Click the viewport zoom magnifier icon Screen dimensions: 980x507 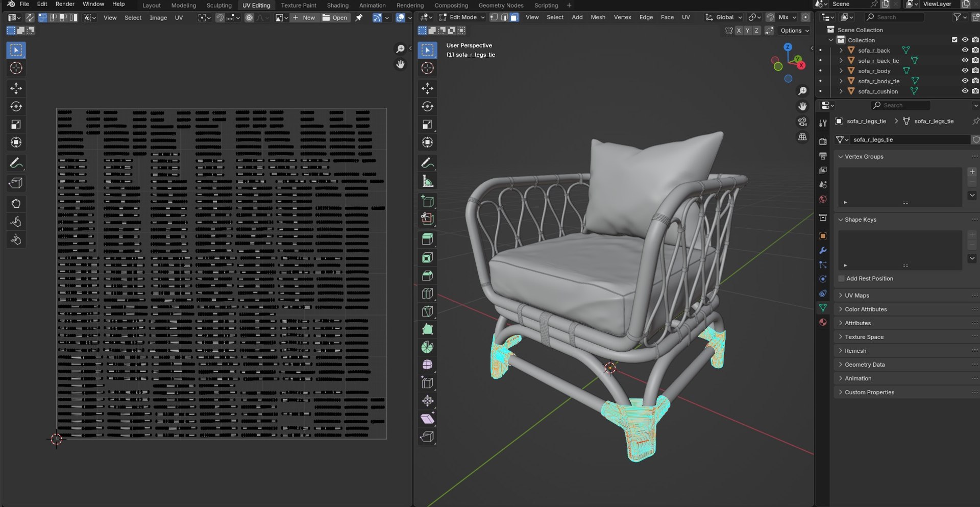click(803, 91)
